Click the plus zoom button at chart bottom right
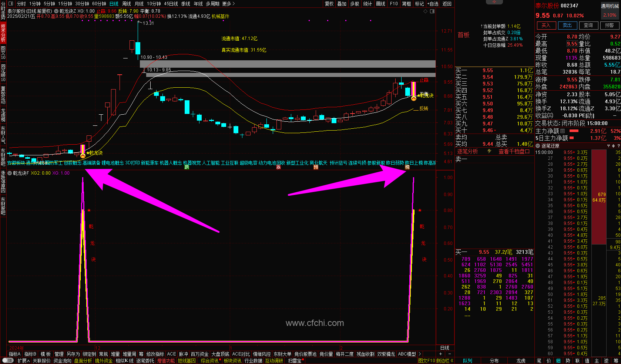 [x=440, y=354]
